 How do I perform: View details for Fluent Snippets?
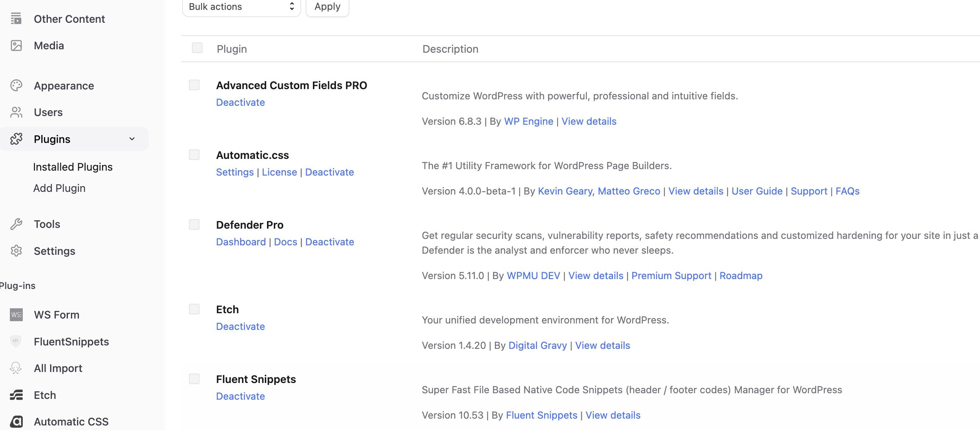(x=613, y=415)
